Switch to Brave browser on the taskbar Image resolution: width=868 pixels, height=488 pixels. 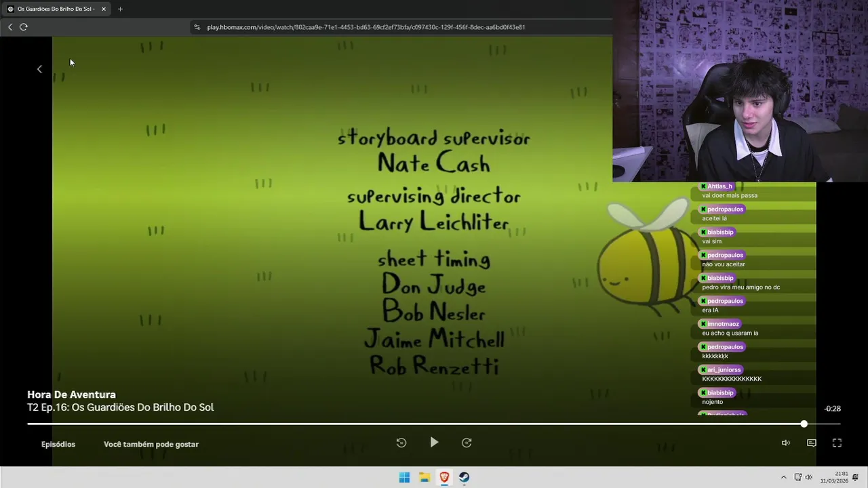click(x=444, y=477)
